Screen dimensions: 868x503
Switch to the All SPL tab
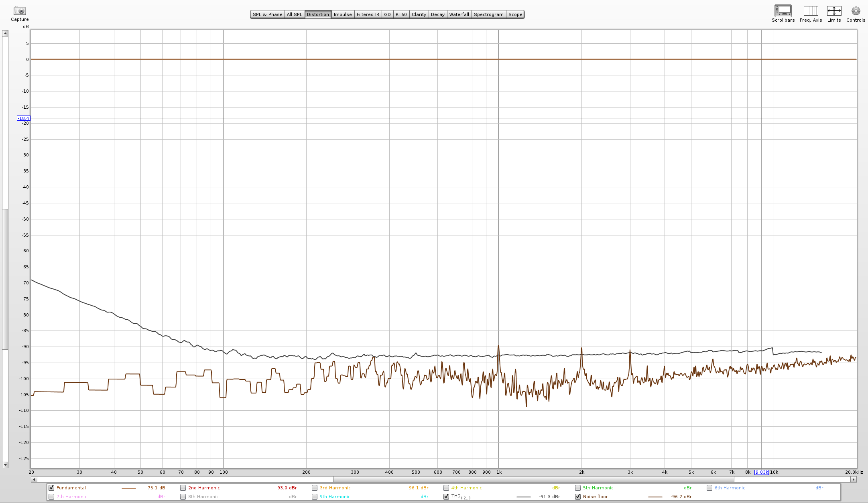[x=295, y=14]
